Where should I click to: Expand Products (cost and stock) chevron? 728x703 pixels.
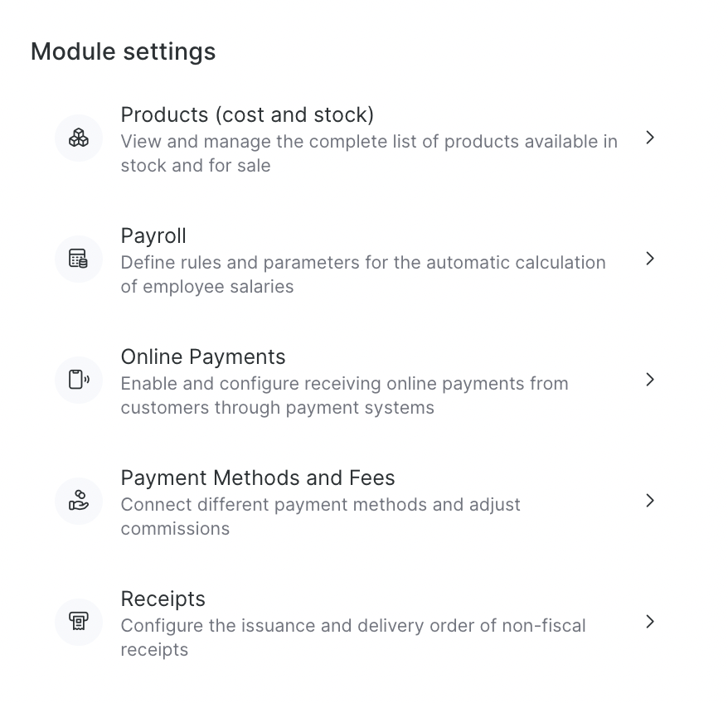(x=650, y=138)
